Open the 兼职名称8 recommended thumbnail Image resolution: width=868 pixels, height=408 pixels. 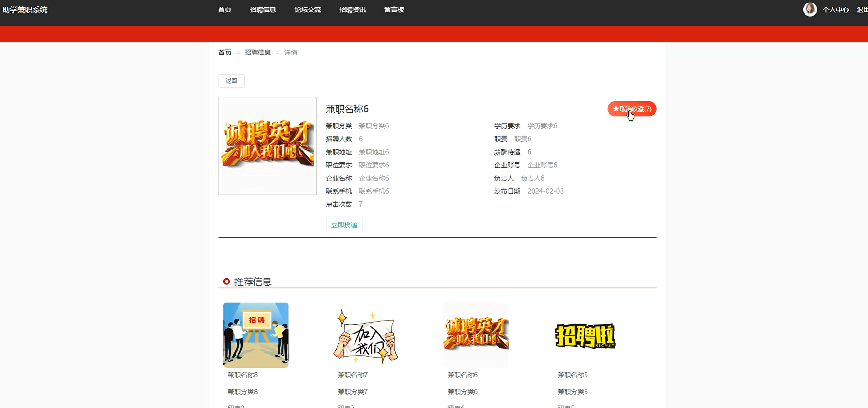[256, 335]
